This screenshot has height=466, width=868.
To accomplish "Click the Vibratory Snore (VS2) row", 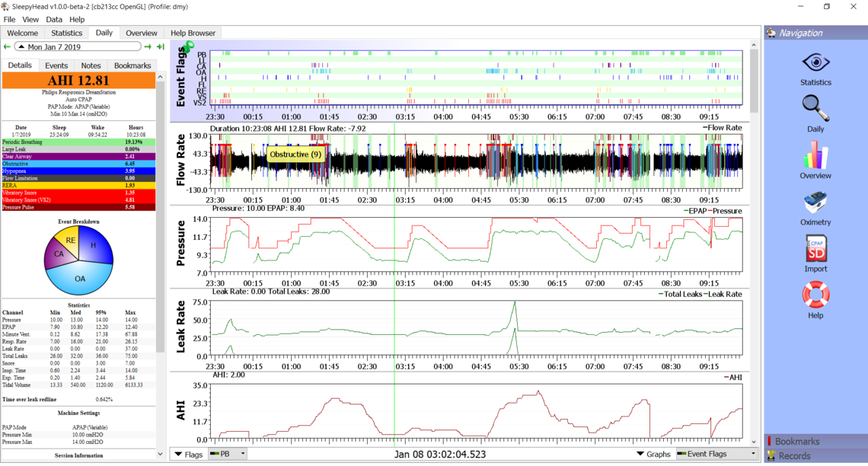I will pos(78,199).
